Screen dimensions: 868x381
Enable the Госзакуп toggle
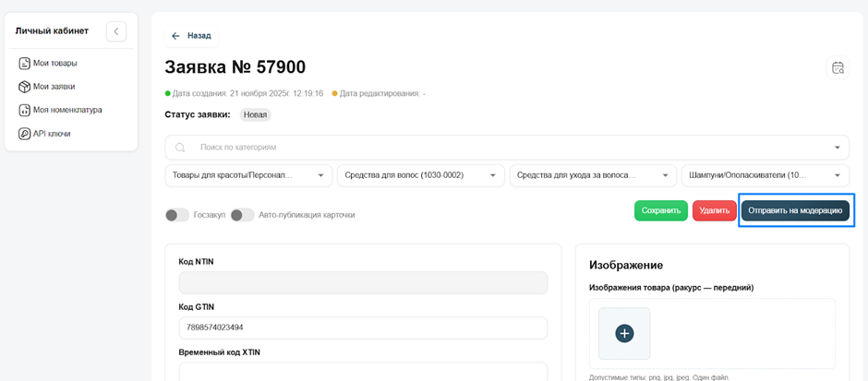(x=176, y=215)
